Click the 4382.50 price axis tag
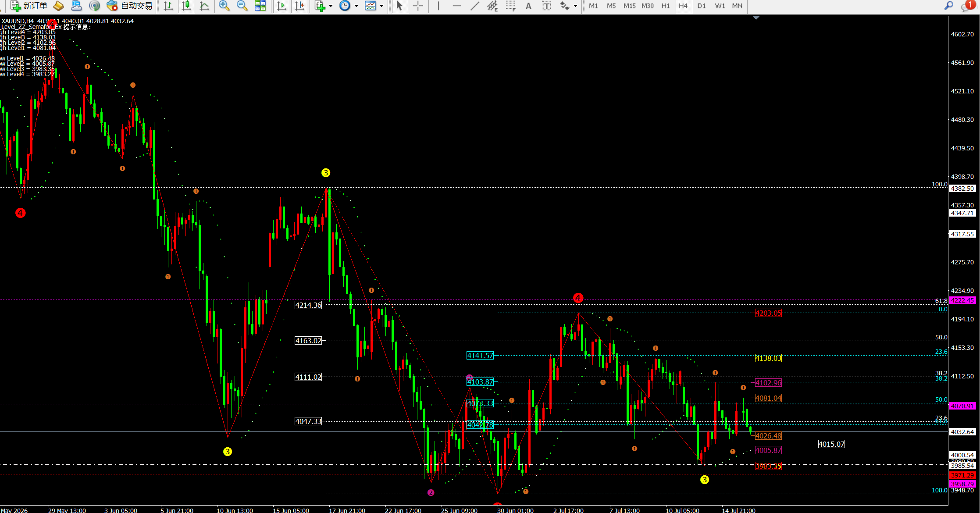 pos(962,189)
